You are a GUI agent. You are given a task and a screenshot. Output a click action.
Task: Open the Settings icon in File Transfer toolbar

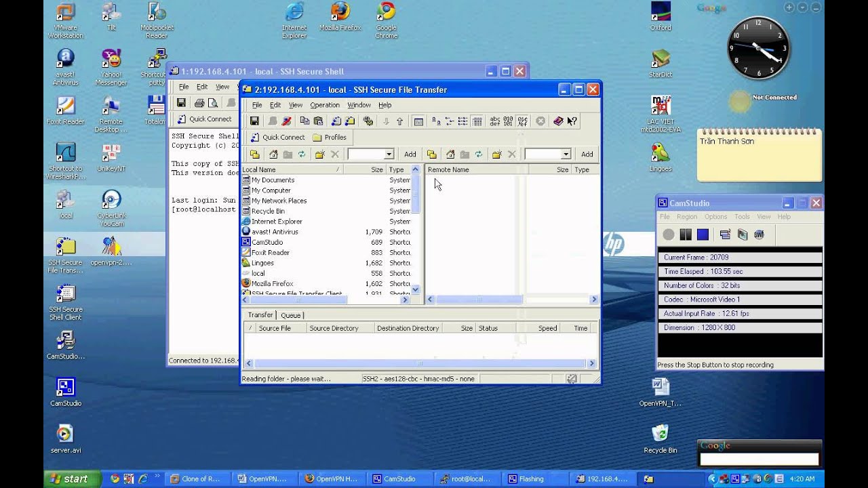[368, 121]
